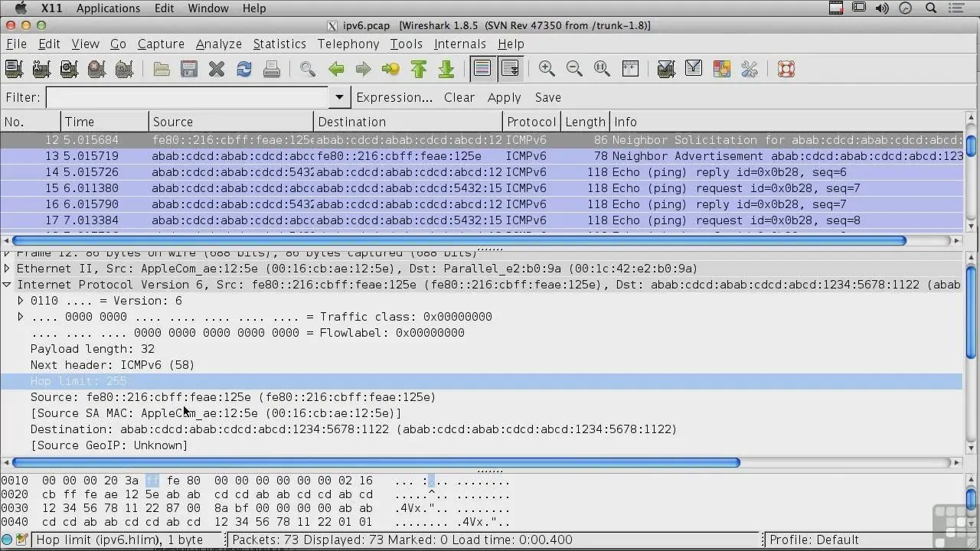This screenshot has height=551, width=980.
Task: Edit capture filters from toolbar
Action: tap(666, 69)
